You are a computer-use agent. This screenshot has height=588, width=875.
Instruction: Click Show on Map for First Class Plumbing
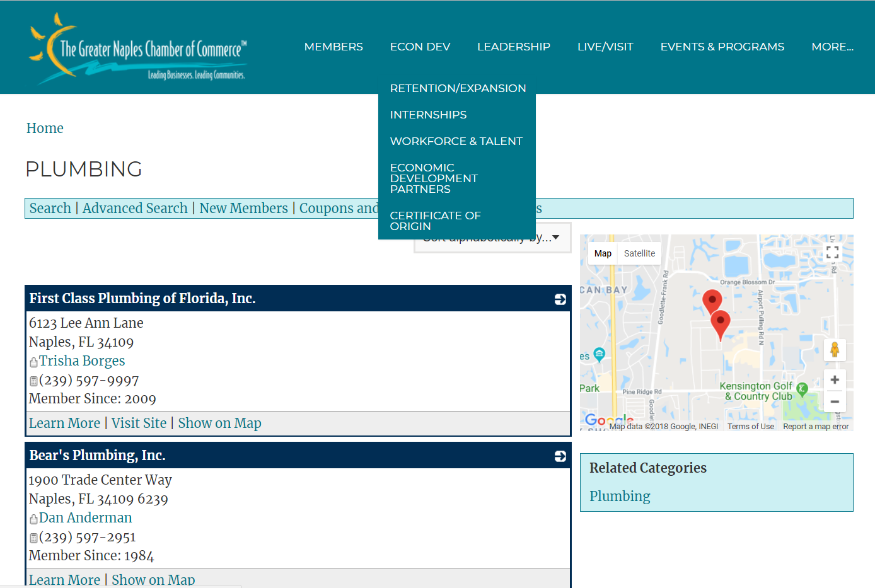coord(219,423)
